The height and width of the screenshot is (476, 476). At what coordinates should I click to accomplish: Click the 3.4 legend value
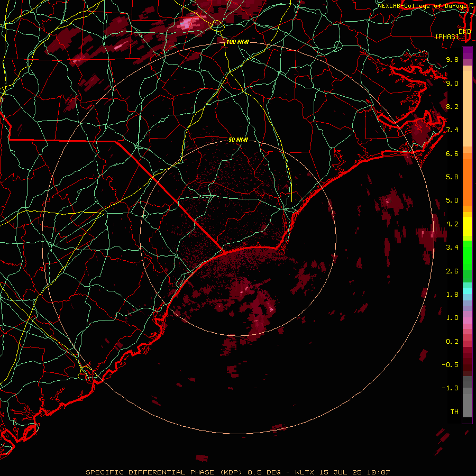[452, 248]
